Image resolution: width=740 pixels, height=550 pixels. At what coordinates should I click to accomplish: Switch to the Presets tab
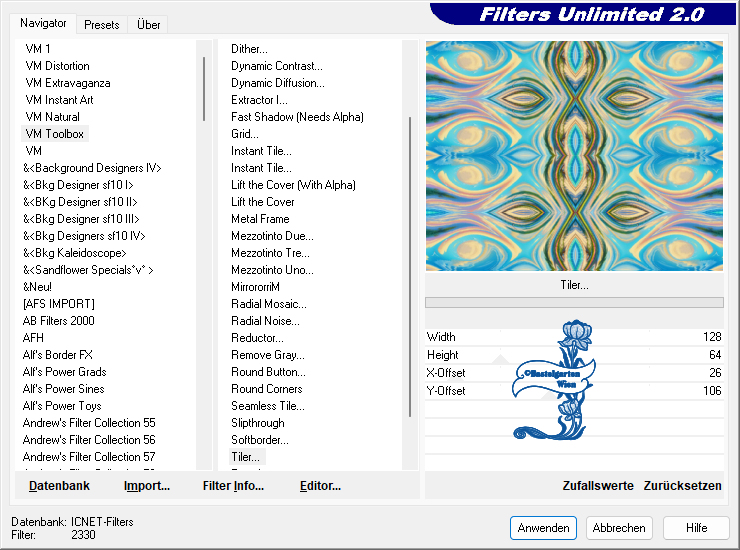click(x=101, y=25)
